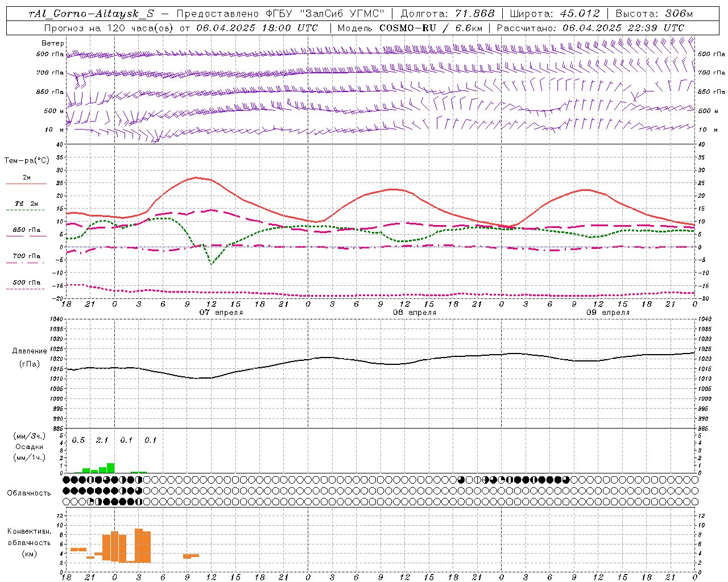Screen dimensions: 728x582
Task: Click the Конвективн. облачность (км) label
Action: [29, 542]
